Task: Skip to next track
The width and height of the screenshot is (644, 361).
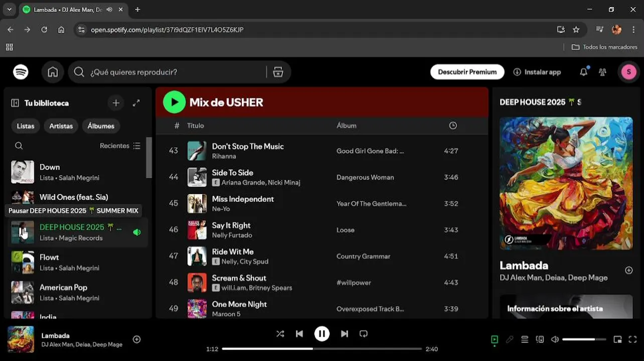Action: click(345, 334)
